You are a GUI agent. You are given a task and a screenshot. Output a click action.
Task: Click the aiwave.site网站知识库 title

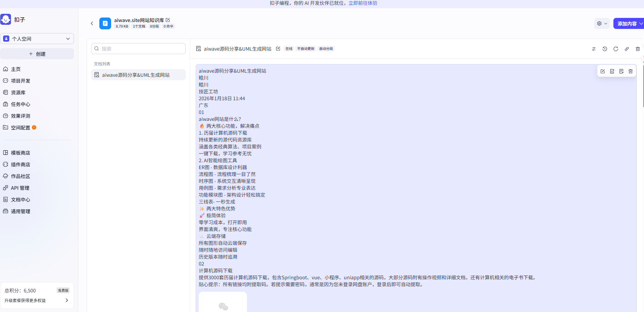coord(139,20)
